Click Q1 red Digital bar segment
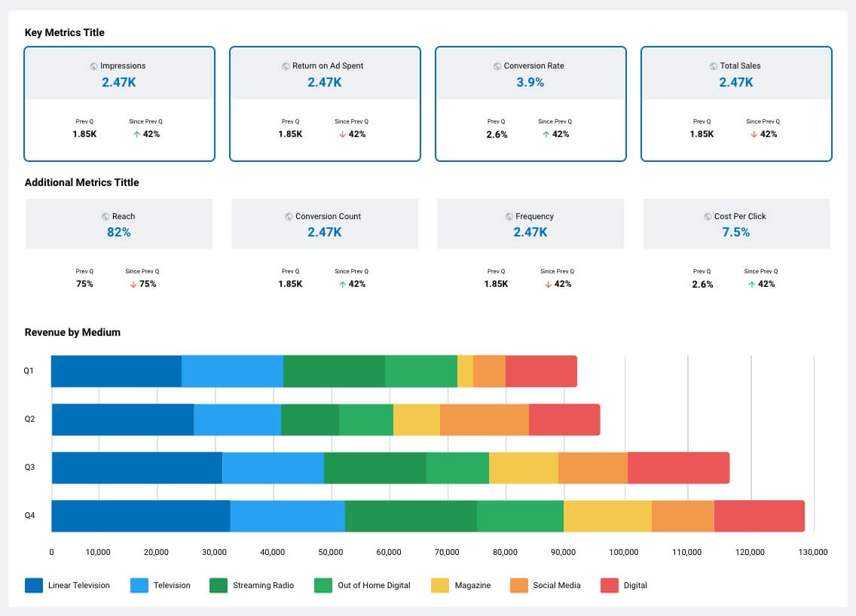Image resolution: width=856 pixels, height=616 pixels. (x=541, y=371)
